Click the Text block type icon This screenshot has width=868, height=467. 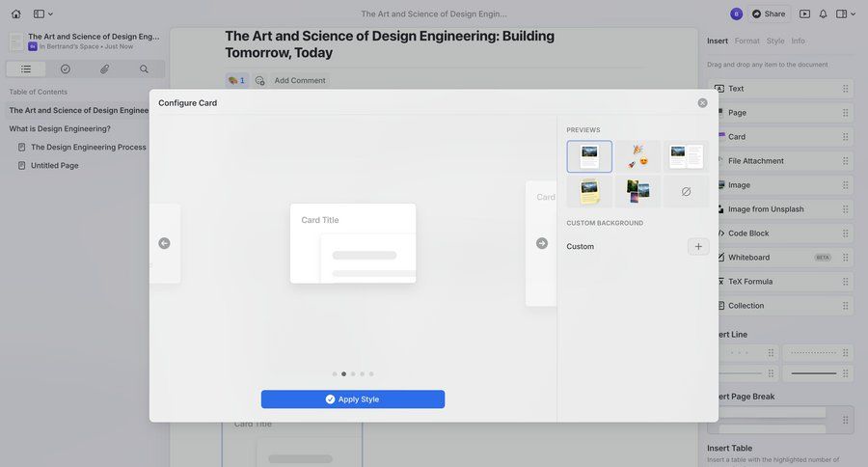pyautogui.click(x=719, y=89)
